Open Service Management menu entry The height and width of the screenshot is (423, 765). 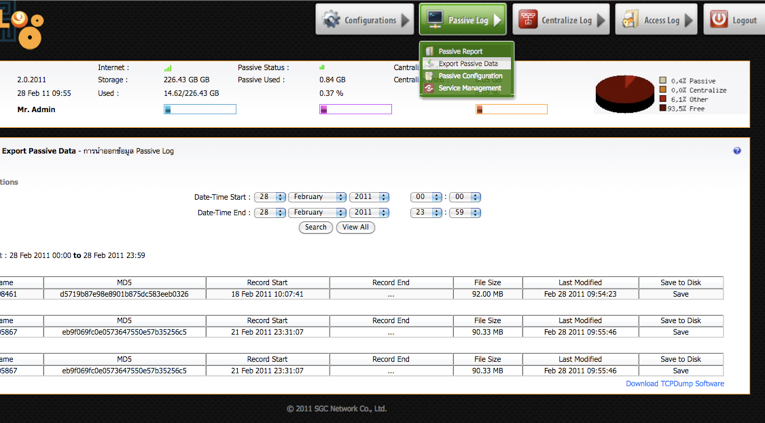[x=469, y=88]
